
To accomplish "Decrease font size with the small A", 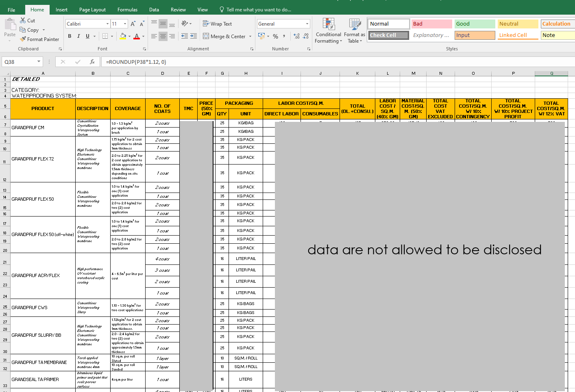I will pyautogui.click(x=142, y=24).
